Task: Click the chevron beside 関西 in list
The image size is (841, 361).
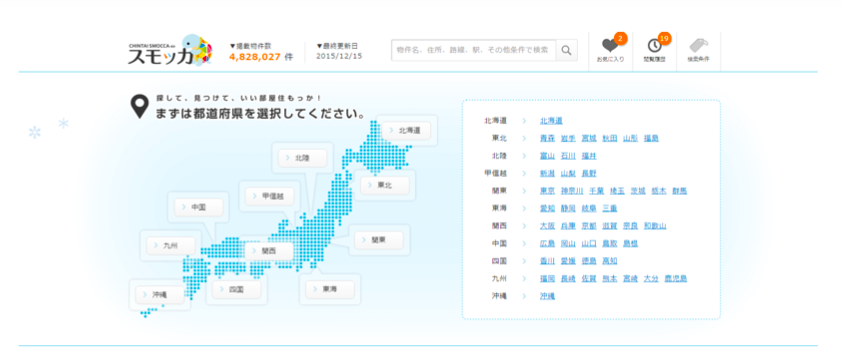Action: [x=525, y=226]
